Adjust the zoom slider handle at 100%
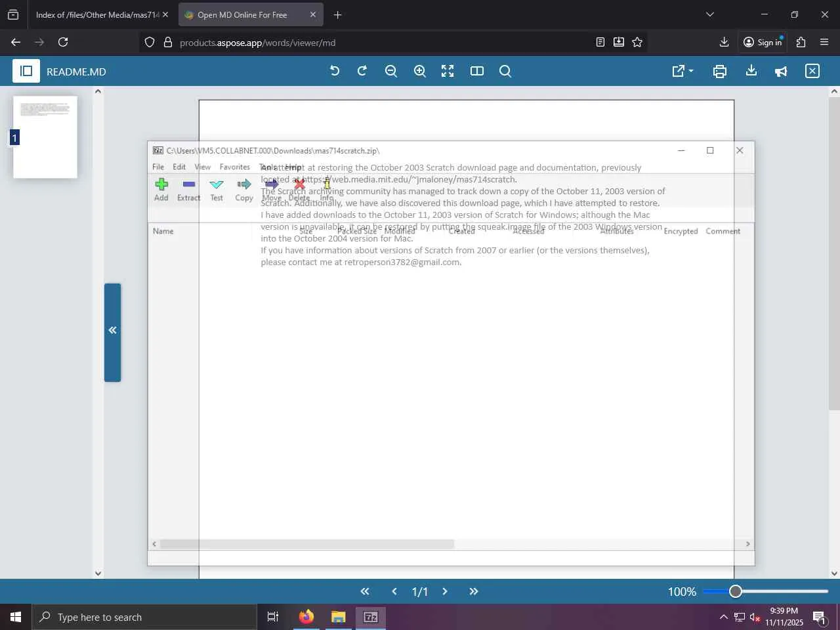 pyautogui.click(x=736, y=591)
